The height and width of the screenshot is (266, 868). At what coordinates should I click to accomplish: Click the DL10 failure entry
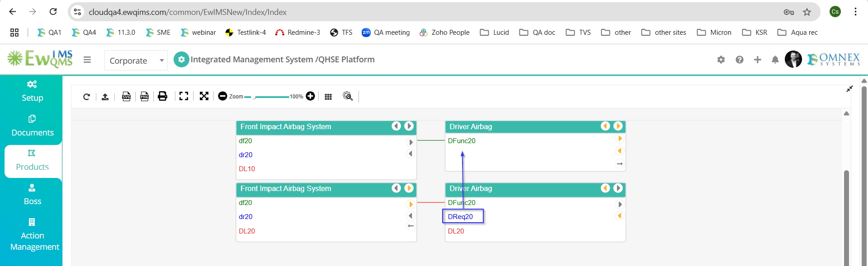tap(247, 169)
